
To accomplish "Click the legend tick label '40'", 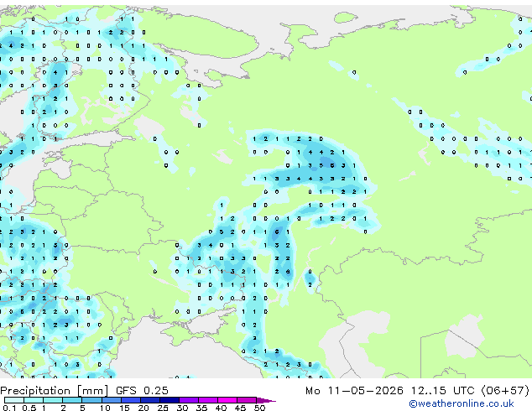I will click(x=221, y=408).
